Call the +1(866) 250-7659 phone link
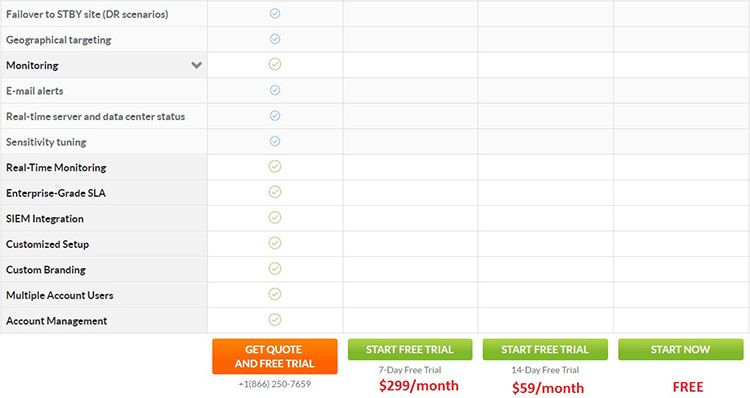The image size is (750, 398). pyautogui.click(x=275, y=384)
